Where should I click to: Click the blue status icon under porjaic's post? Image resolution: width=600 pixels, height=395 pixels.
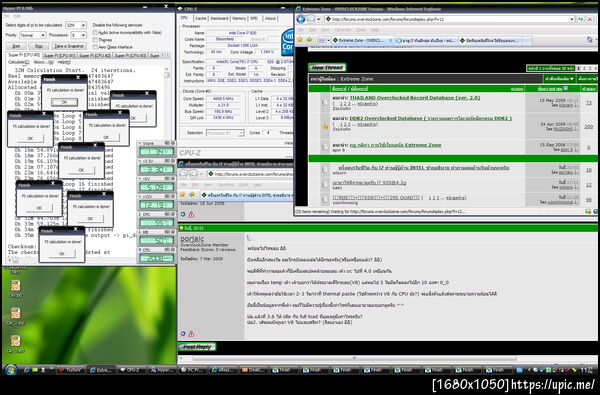click(183, 334)
